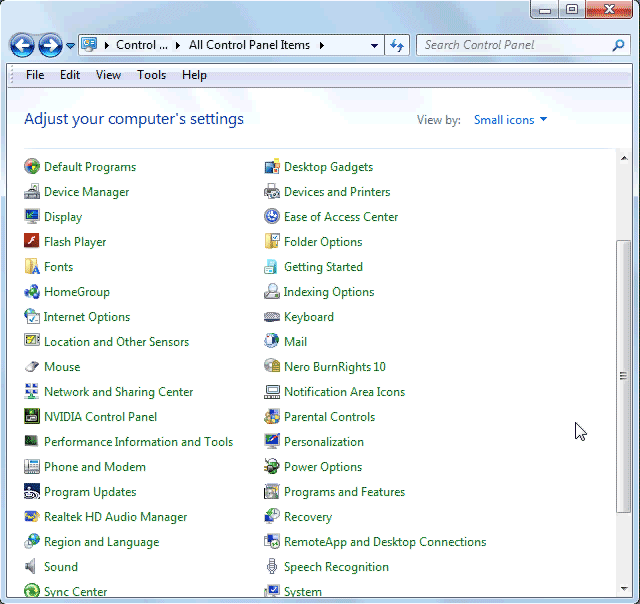
Task: Go forward with the Forward arrow button
Action: (x=50, y=45)
